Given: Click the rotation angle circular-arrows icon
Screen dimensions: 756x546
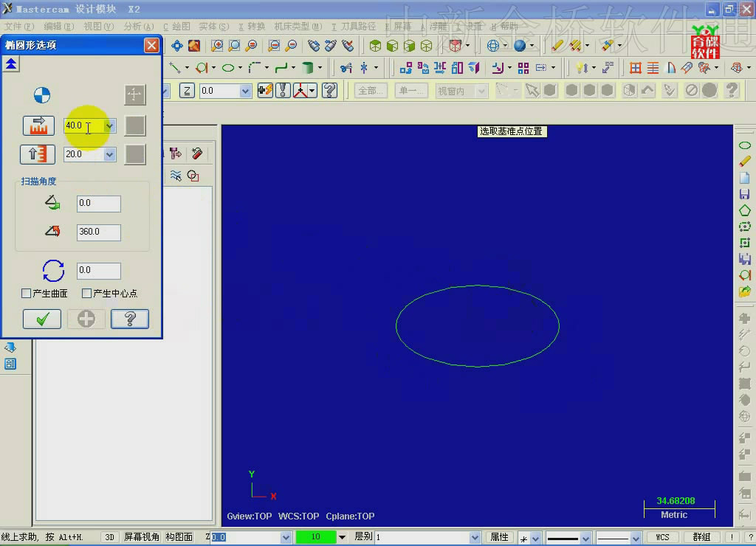Looking at the screenshot, I should pyautogui.click(x=53, y=270).
